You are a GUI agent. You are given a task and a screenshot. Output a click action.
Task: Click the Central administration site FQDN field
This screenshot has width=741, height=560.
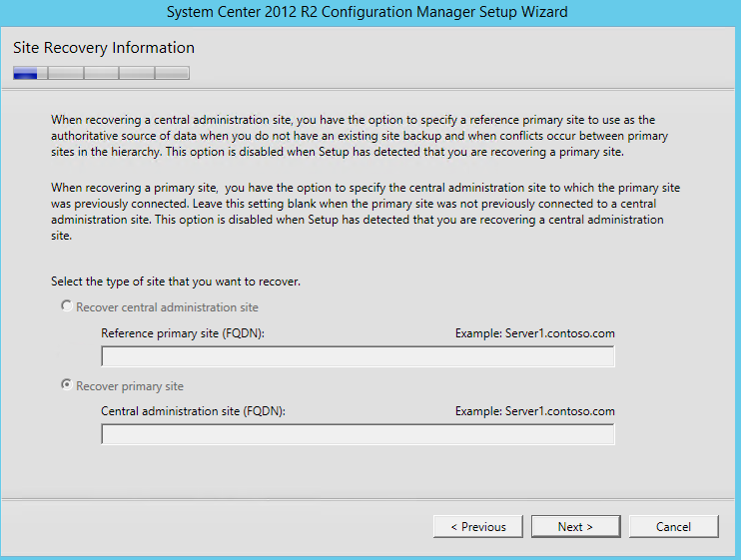[x=358, y=434]
